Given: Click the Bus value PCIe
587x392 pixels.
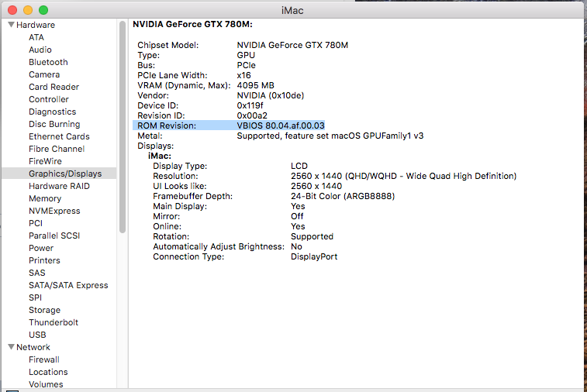Looking at the screenshot, I should pos(247,65).
